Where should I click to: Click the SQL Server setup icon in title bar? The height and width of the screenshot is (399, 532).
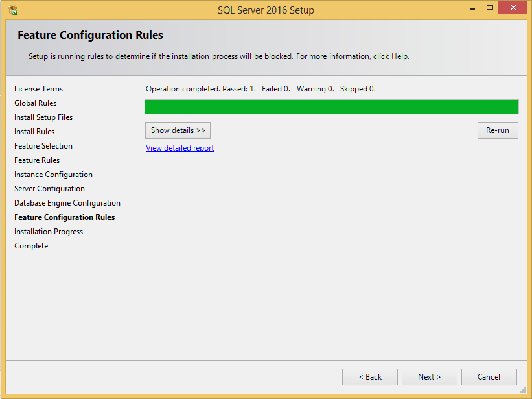13,10
